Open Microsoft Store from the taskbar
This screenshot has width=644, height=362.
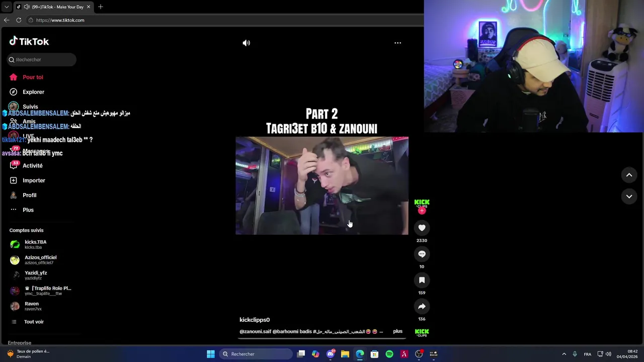[x=374, y=354]
